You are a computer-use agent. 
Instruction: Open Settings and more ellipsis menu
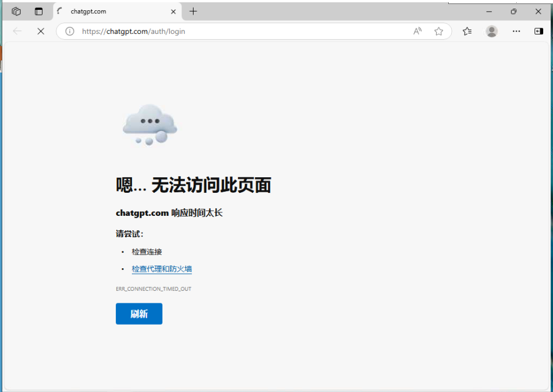[516, 32]
